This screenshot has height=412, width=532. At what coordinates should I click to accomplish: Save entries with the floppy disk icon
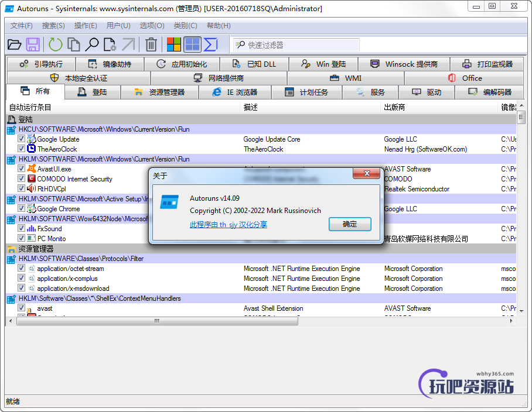(x=33, y=44)
